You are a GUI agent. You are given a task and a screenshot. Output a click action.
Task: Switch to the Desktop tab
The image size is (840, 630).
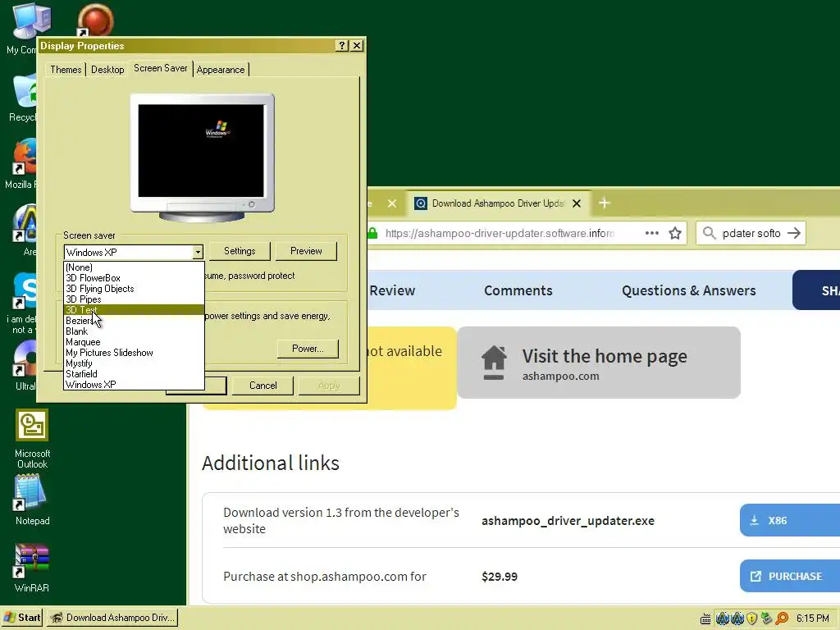(107, 70)
